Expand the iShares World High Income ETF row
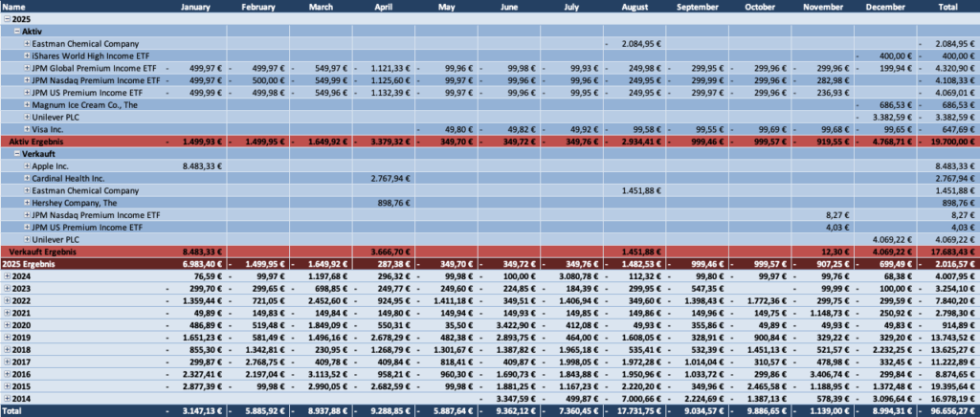This screenshot has height=417, width=980. coord(27,56)
